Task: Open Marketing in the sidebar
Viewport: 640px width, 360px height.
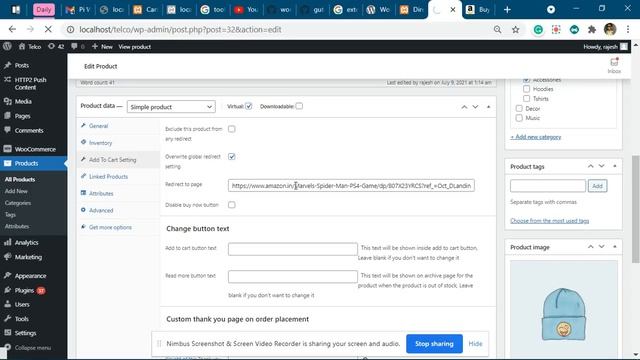Action: (28, 257)
